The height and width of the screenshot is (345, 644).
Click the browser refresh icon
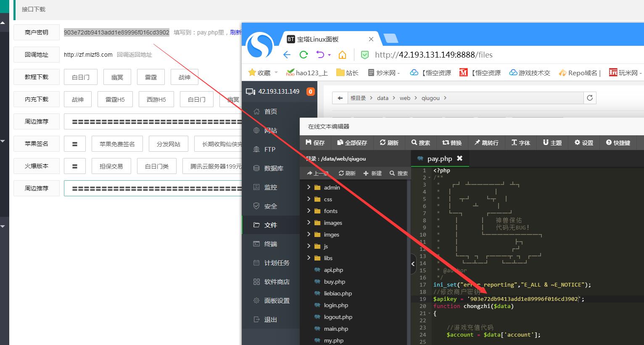pyautogui.click(x=304, y=55)
